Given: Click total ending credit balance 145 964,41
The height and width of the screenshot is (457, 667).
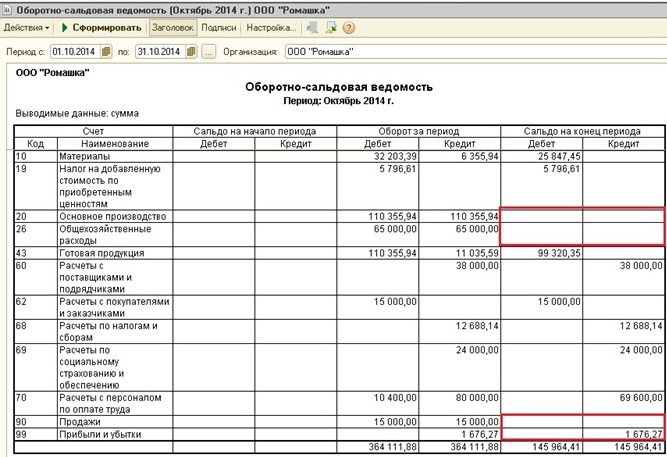Looking at the screenshot, I should (638, 447).
